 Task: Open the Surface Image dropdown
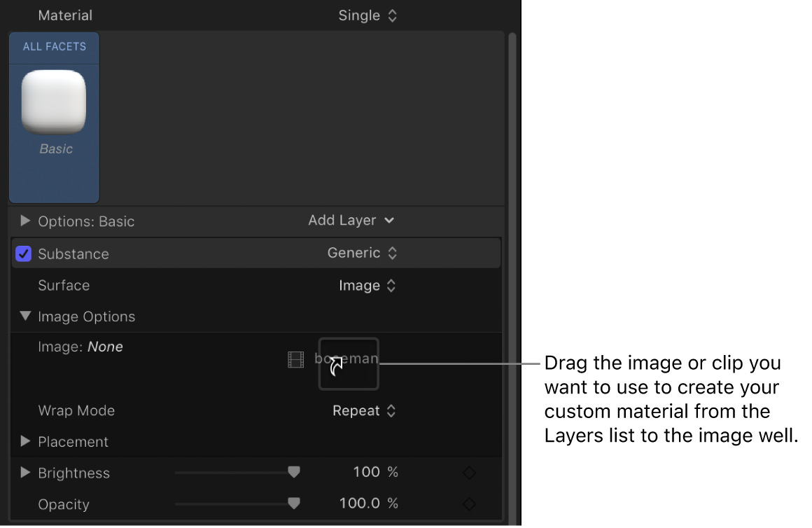point(368,286)
